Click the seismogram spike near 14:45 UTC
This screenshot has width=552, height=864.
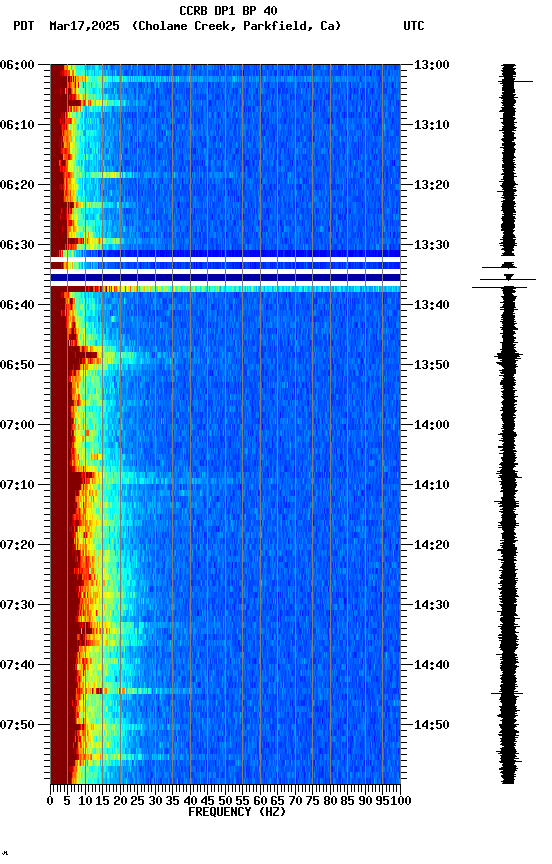[507, 693]
